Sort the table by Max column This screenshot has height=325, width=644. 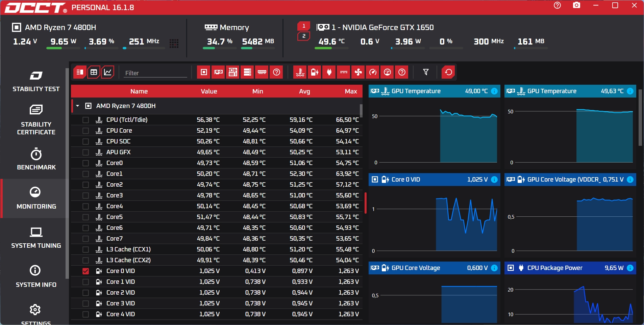point(351,91)
